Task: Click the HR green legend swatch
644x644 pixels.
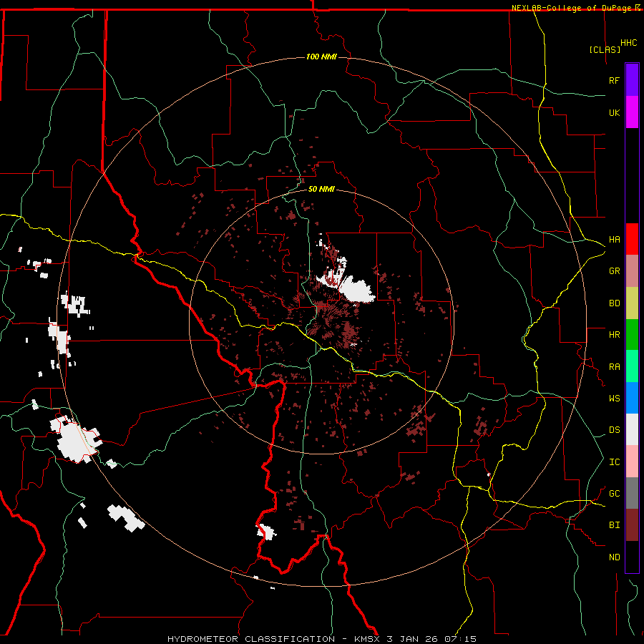Action: [632, 335]
